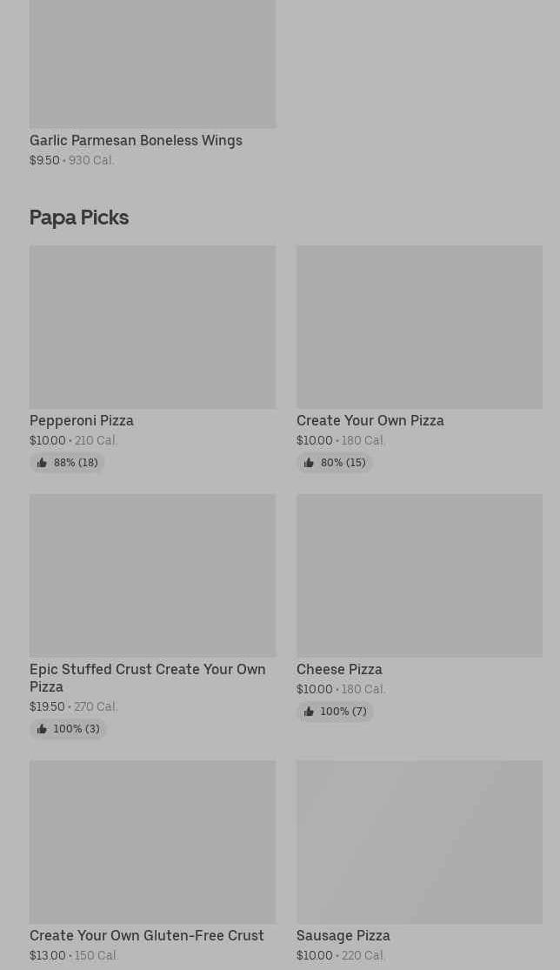The height and width of the screenshot is (970, 560).
Task: Click thumbs-up icon under Pepperoni Pizza
Action: coord(42,463)
